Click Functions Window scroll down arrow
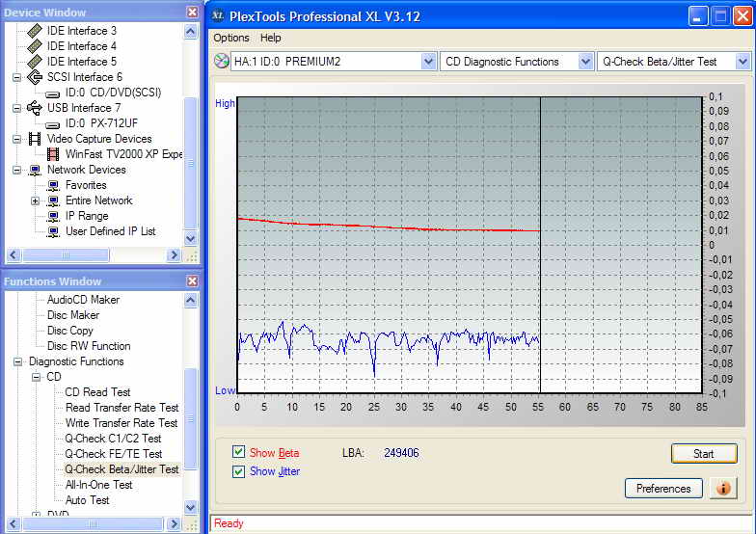This screenshot has width=756, height=534. point(191,507)
